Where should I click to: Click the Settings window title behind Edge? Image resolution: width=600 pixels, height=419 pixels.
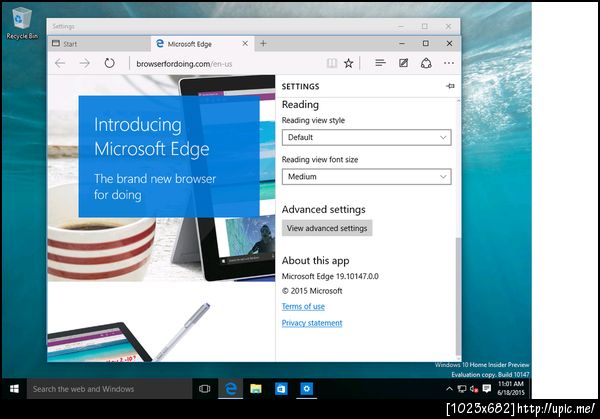[x=64, y=26]
